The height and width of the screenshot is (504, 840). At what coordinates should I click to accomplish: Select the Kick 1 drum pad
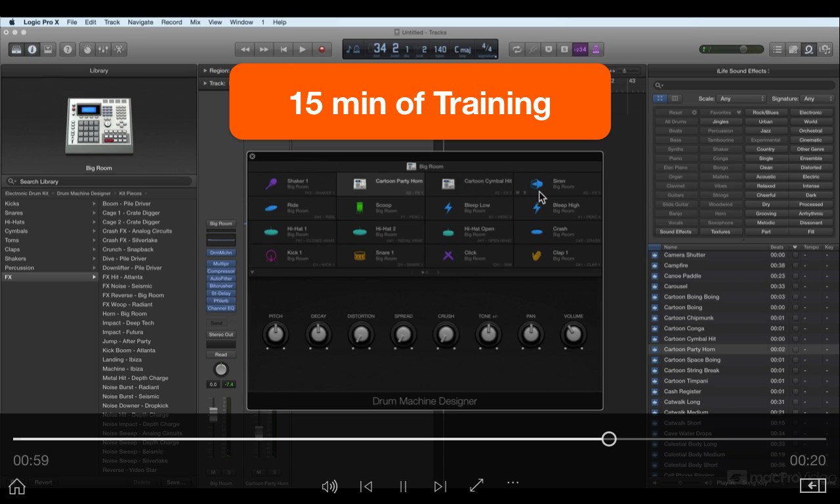[x=293, y=255]
